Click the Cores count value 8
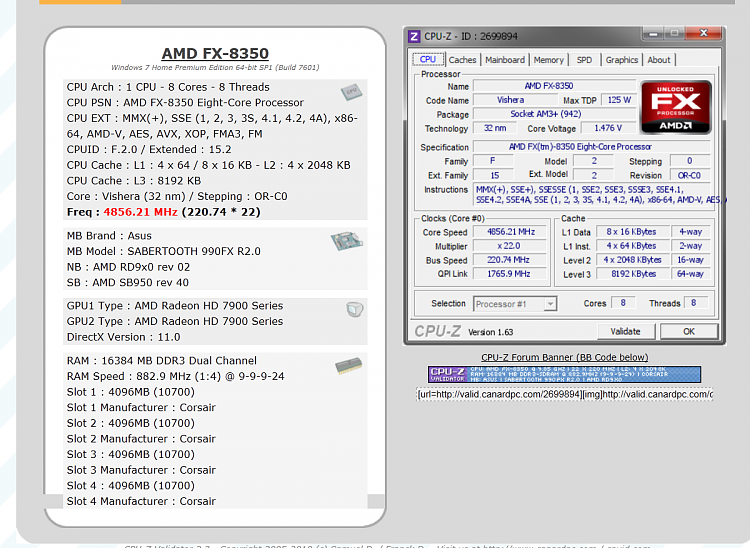 click(623, 303)
